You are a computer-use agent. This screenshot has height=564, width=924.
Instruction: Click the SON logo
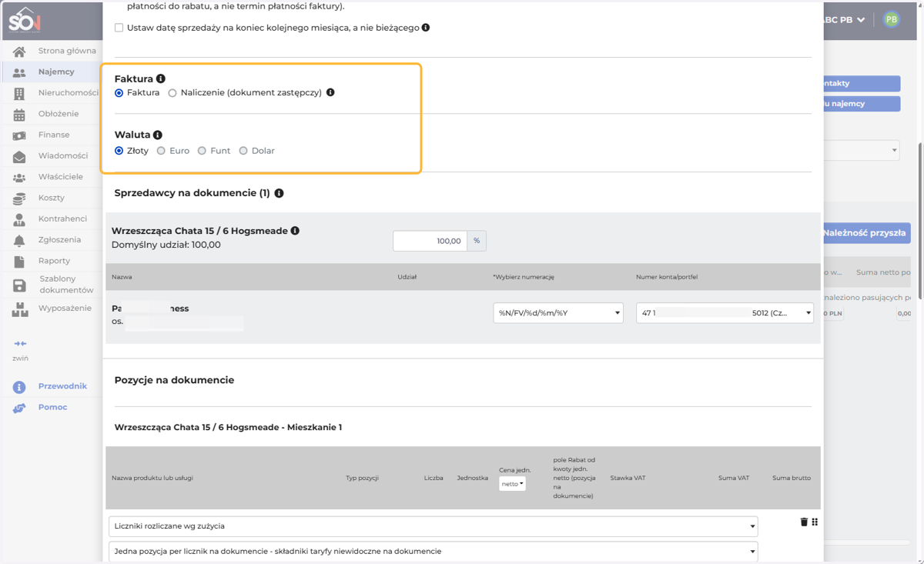[x=25, y=20]
